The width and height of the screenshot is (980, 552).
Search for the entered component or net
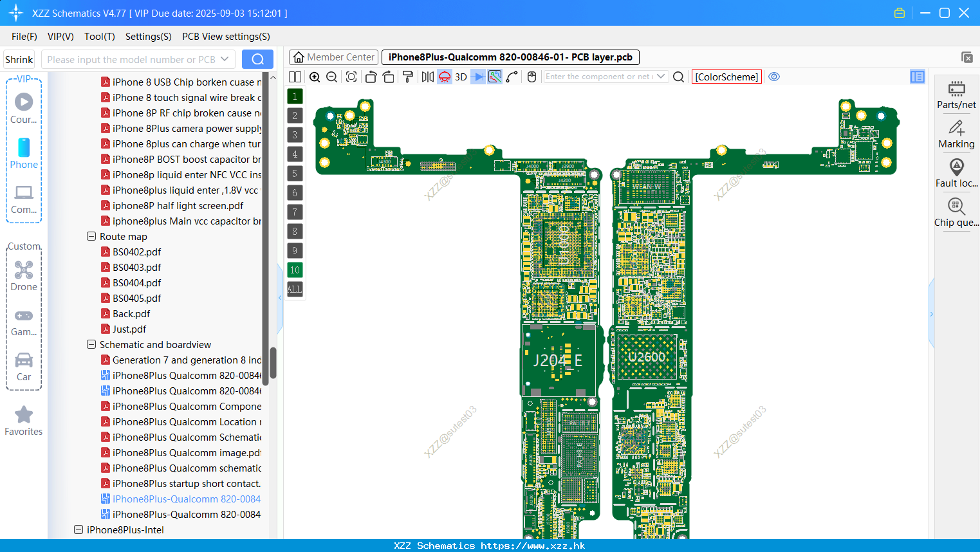(x=678, y=77)
